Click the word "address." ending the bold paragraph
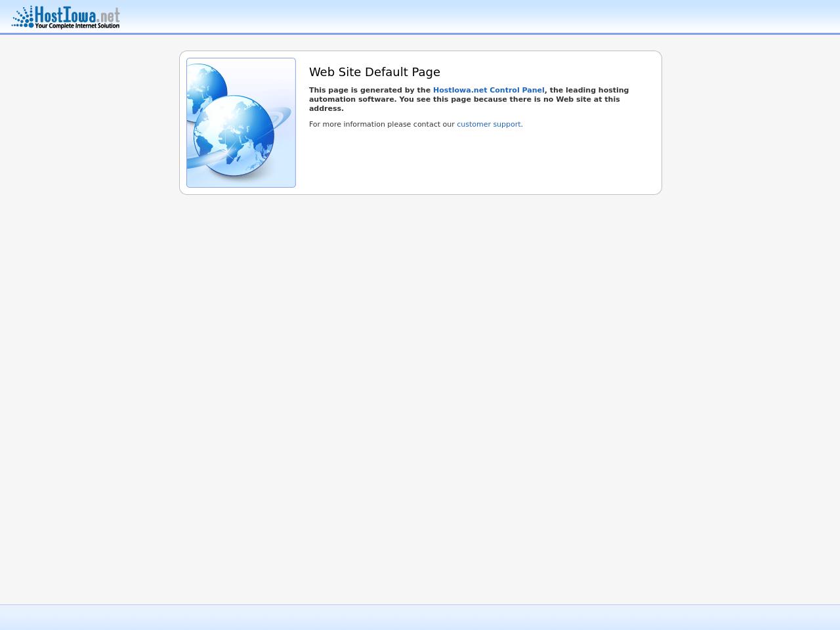 click(326, 109)
